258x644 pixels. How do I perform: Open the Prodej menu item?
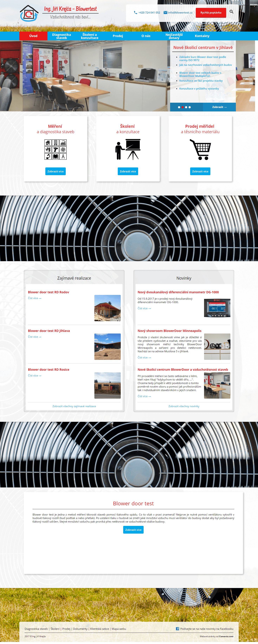118,36
